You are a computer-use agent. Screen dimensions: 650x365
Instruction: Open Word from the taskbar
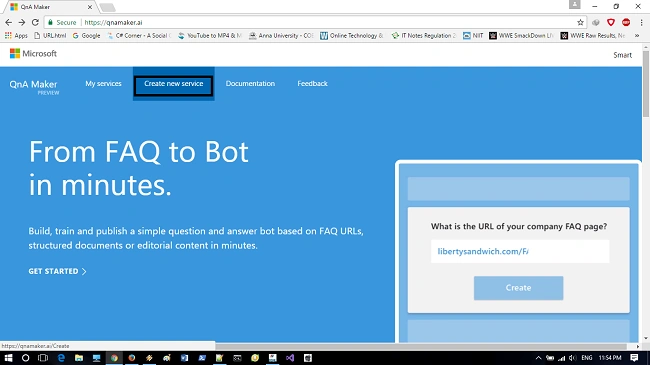(184, 358)
